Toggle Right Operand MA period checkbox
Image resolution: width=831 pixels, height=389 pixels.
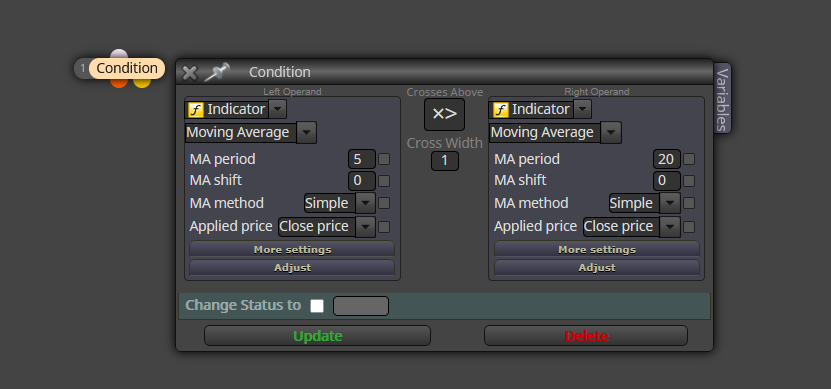point(689,159)
